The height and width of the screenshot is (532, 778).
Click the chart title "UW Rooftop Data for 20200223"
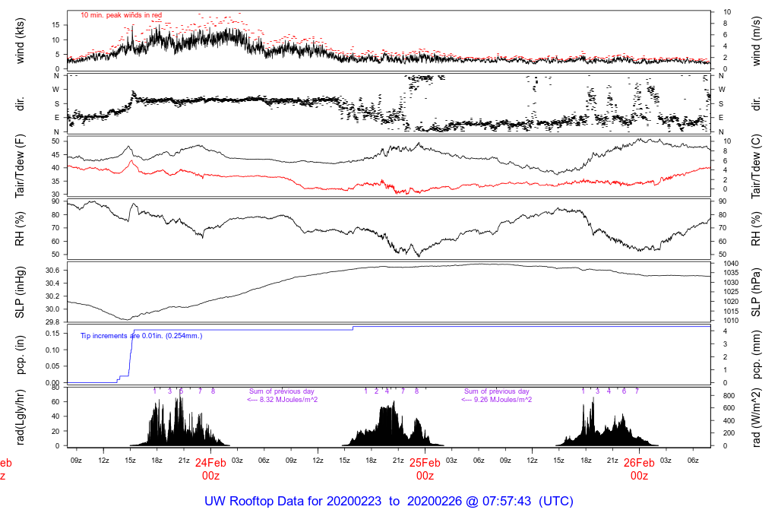293,501
